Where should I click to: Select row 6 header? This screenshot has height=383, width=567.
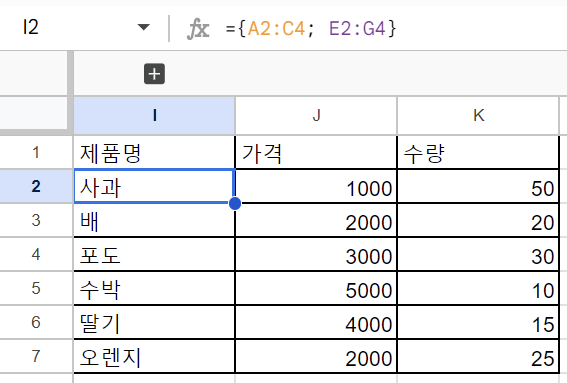point(36,322)
